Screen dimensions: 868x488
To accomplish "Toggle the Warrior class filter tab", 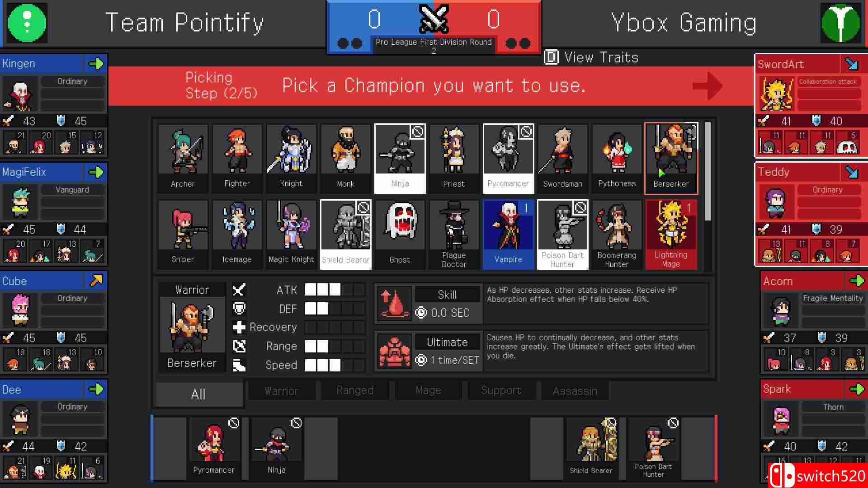I will [x=281, y=391].
